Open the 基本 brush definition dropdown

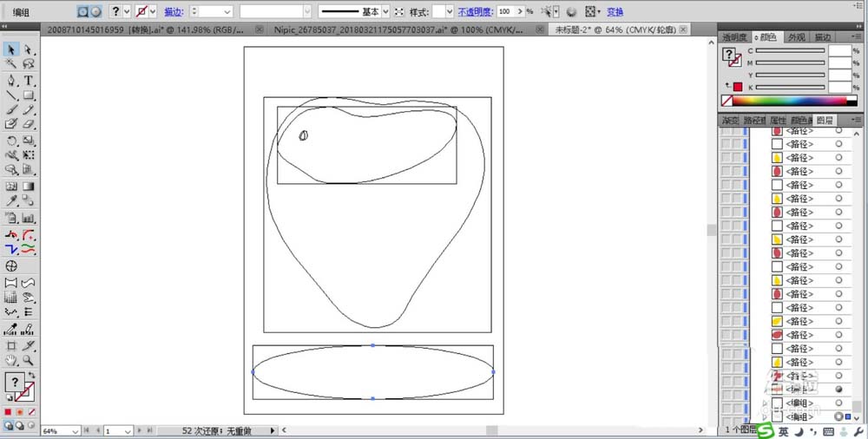386,11
